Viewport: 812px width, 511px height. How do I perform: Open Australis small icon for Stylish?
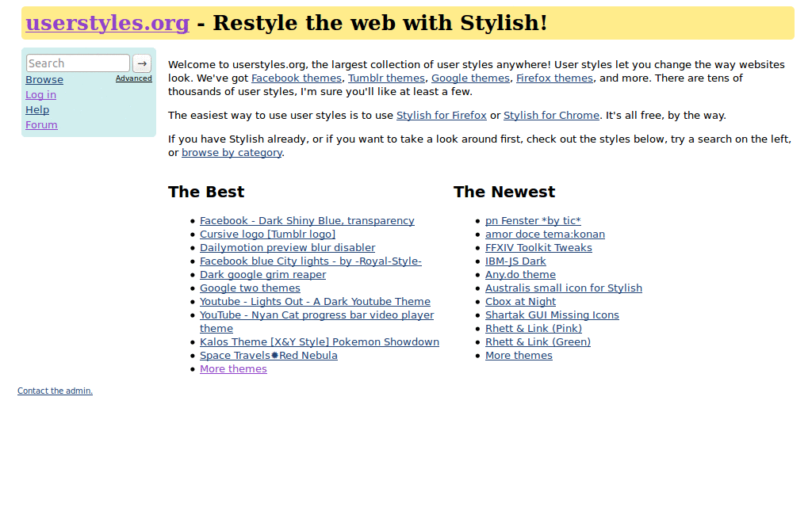pyautogui.click(x=564, y=288)
